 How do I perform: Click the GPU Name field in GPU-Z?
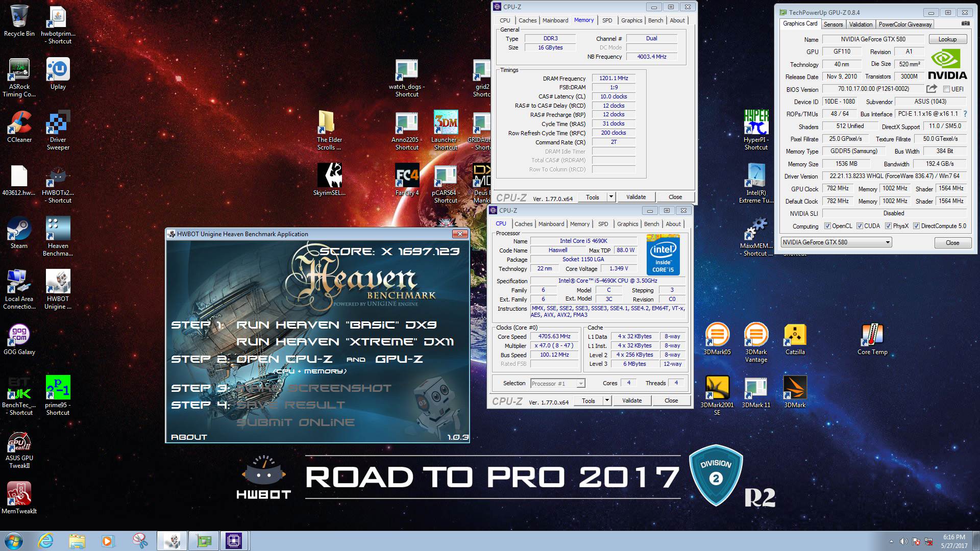click(x=873, y=39)
